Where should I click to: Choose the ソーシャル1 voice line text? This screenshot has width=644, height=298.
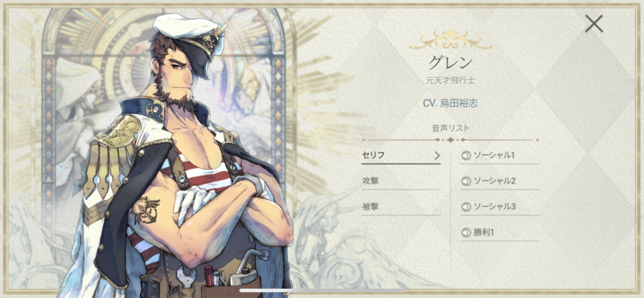(494, 156)
